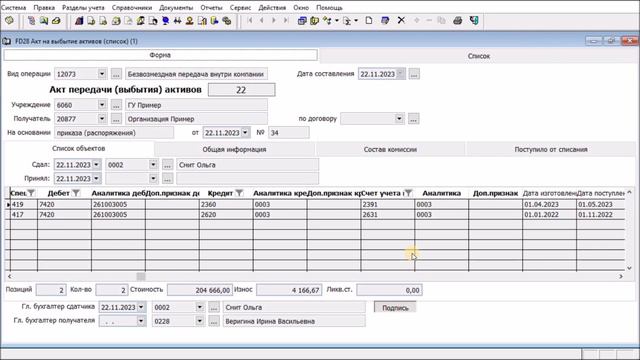This screenshot has width=640, height=360.
Task: Click Износ value 4 166,67
Action: click(x=289, y=290)
